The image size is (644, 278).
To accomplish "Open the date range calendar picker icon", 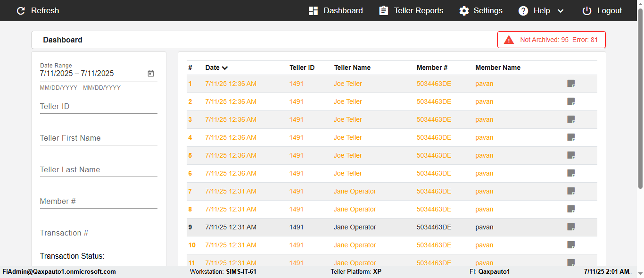I will click(151, 74).
